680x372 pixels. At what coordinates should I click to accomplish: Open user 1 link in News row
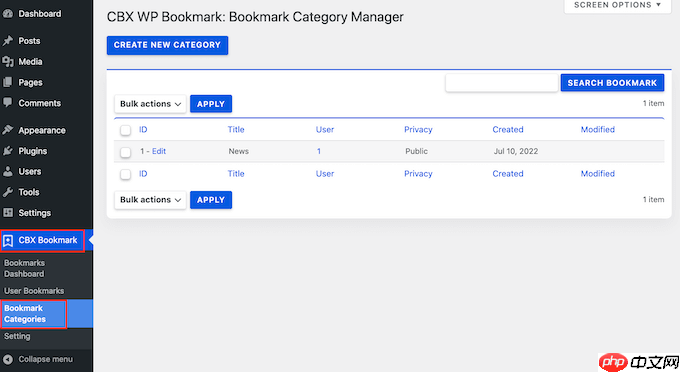[x=319, y=151]
